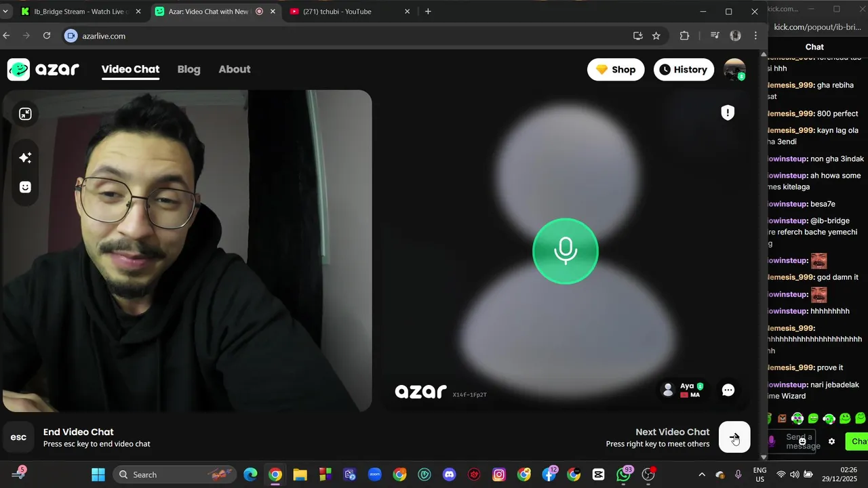This screenshot has height=488, width=868.
Task: Report the user with the shield icon
Action: point(728,113)
